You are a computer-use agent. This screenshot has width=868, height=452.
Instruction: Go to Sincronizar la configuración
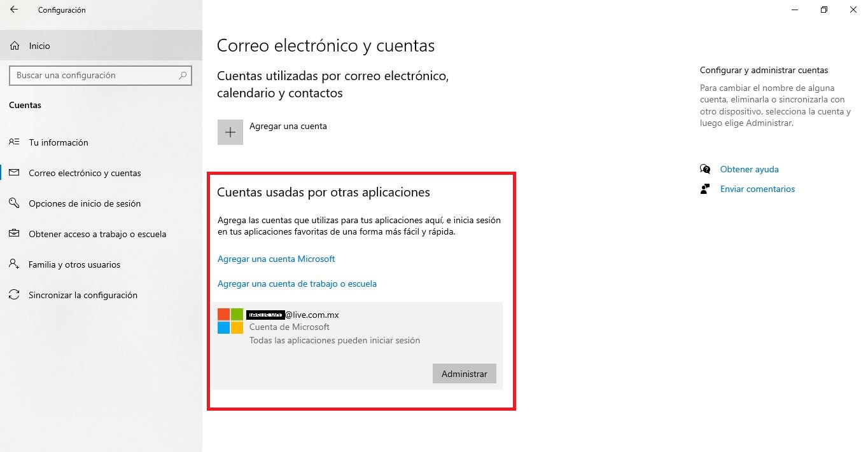83,295
